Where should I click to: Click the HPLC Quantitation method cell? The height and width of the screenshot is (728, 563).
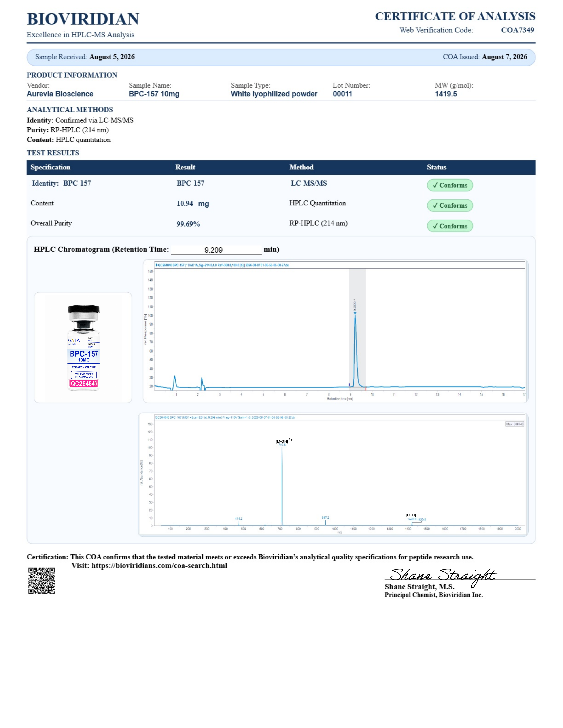(317, 203)
